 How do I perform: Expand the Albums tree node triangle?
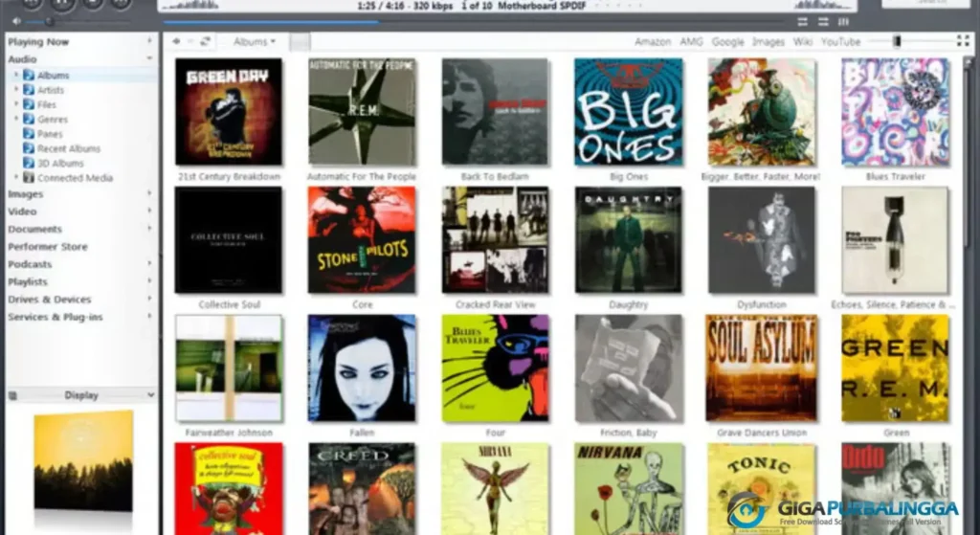pos(16,75)
